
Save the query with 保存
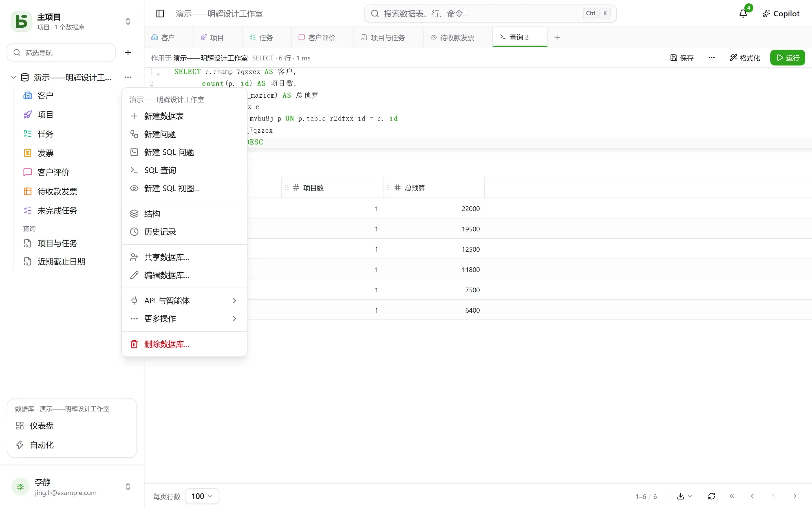[x=682, y=58]
